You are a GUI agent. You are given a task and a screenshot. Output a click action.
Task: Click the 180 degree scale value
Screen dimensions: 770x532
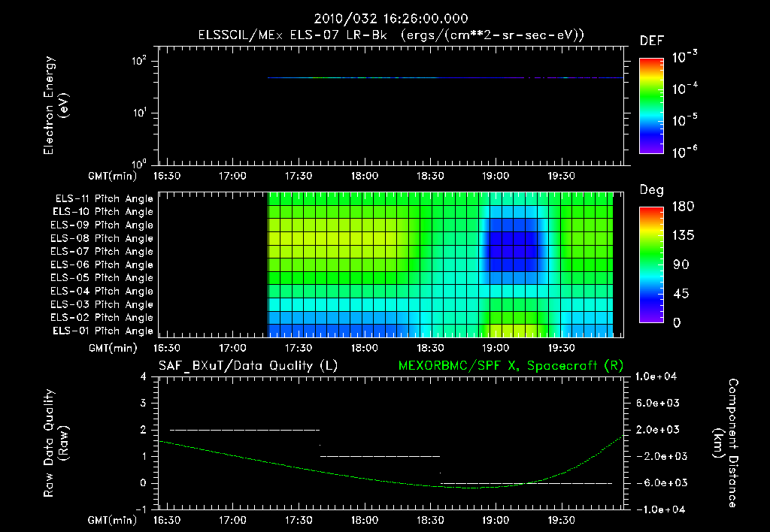click(683, 207)
